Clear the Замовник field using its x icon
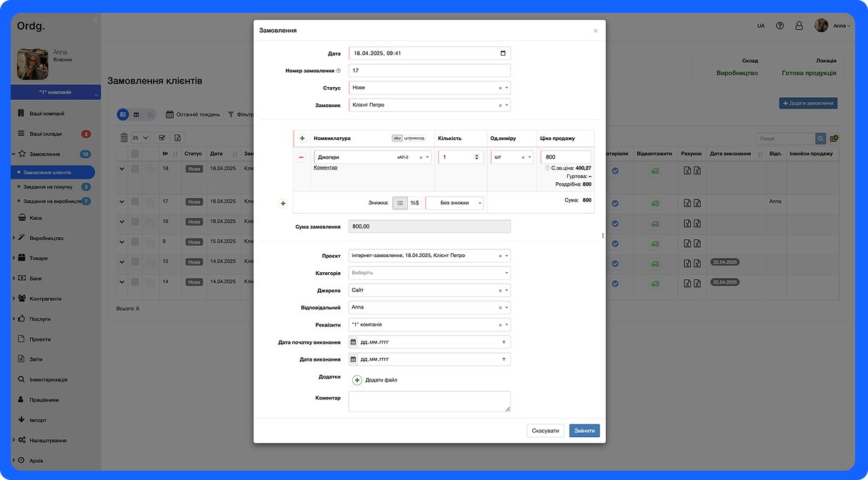The image size is (868, 480). point(500,106)
